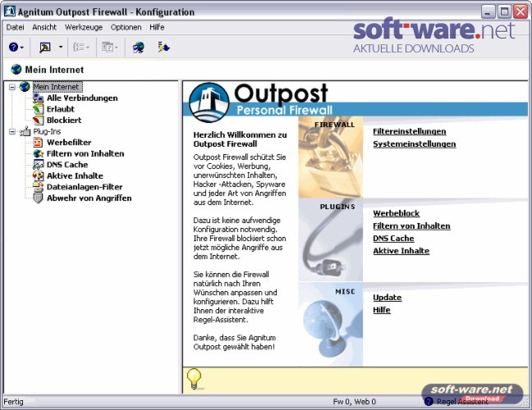
Task: Open the Werbeblock link
Action: [x=397, y=213]
